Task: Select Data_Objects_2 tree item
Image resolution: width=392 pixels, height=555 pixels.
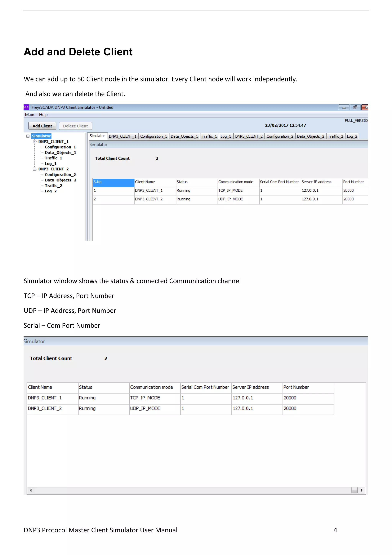Action: point(60,180)
